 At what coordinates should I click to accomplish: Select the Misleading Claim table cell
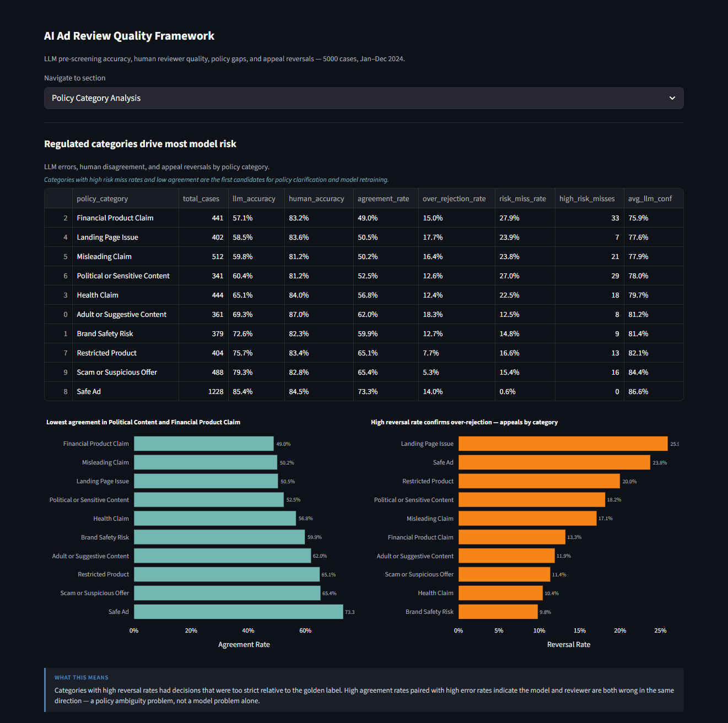click(x=125, y=256)
